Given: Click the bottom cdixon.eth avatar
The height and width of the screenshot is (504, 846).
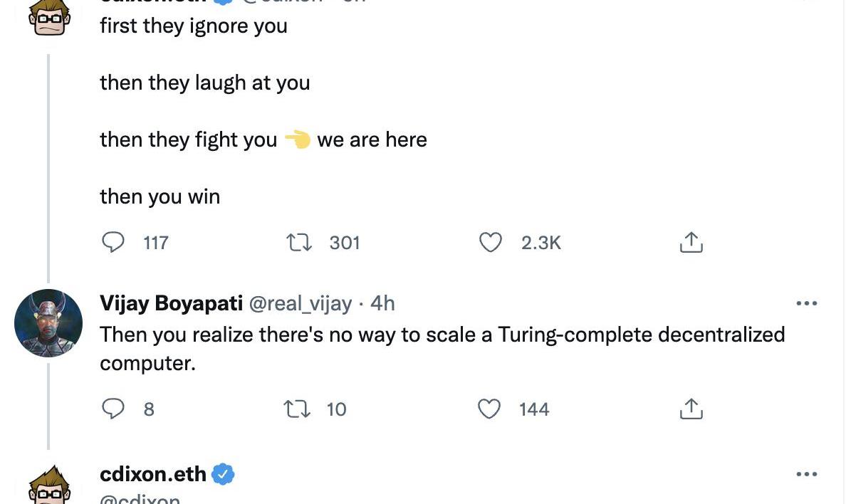Looking at the screenshot, I should point(48,488).
